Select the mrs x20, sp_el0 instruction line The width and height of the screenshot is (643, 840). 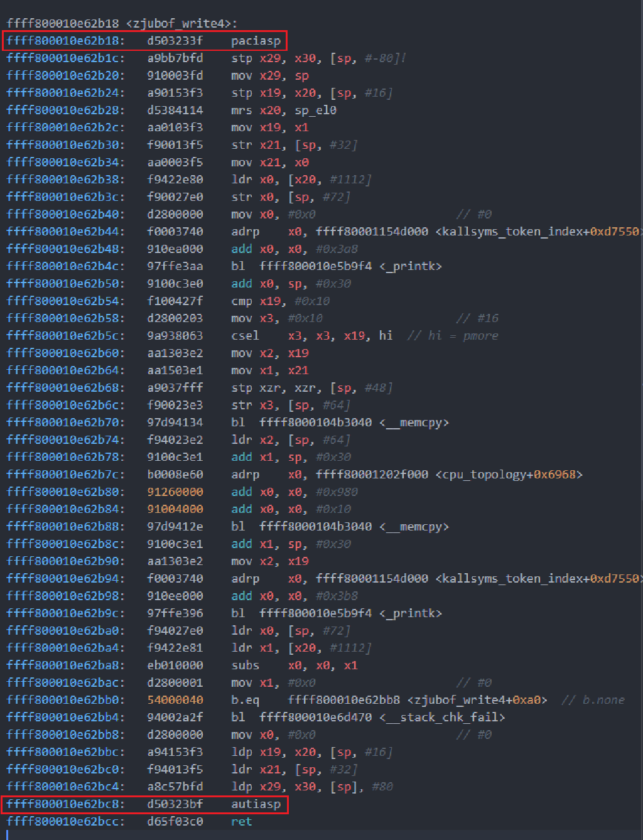pyautogui.click(x=283, y=110)
